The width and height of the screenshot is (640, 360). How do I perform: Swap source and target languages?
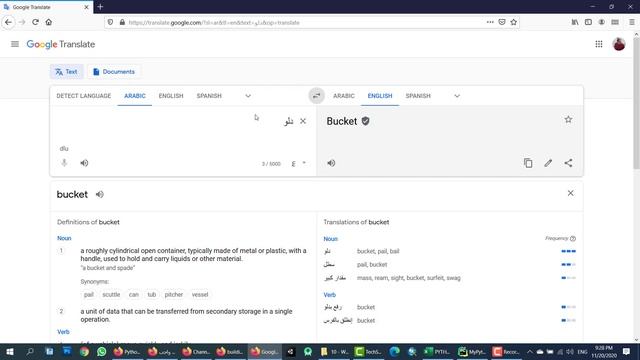pos(316,96)
